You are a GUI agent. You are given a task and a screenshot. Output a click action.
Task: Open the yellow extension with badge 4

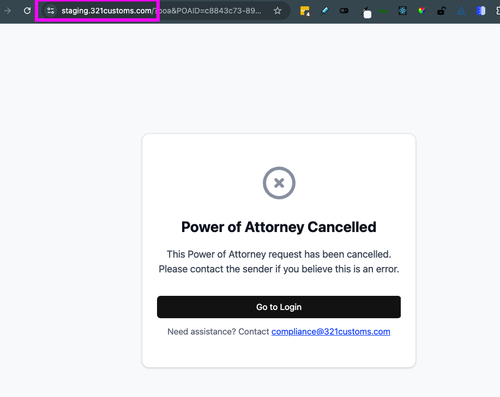305,11
